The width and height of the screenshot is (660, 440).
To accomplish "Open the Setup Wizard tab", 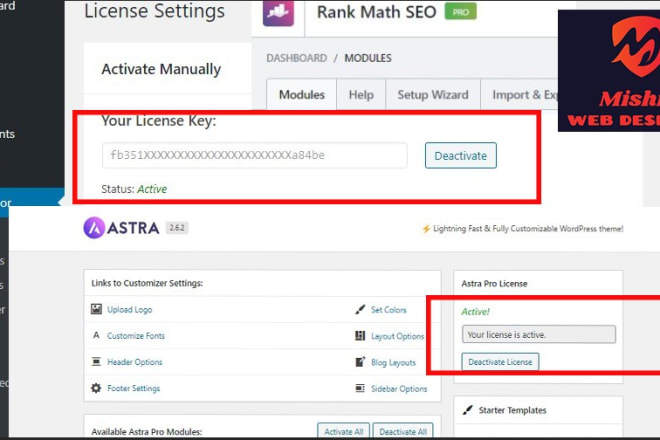I will tap(433, 95).
